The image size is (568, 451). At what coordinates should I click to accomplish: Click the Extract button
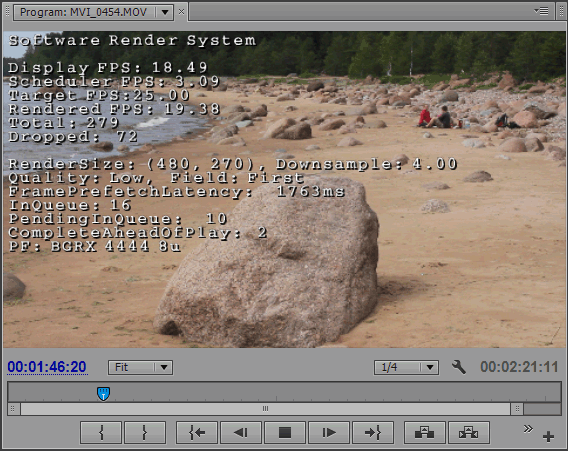pos(469,432)
